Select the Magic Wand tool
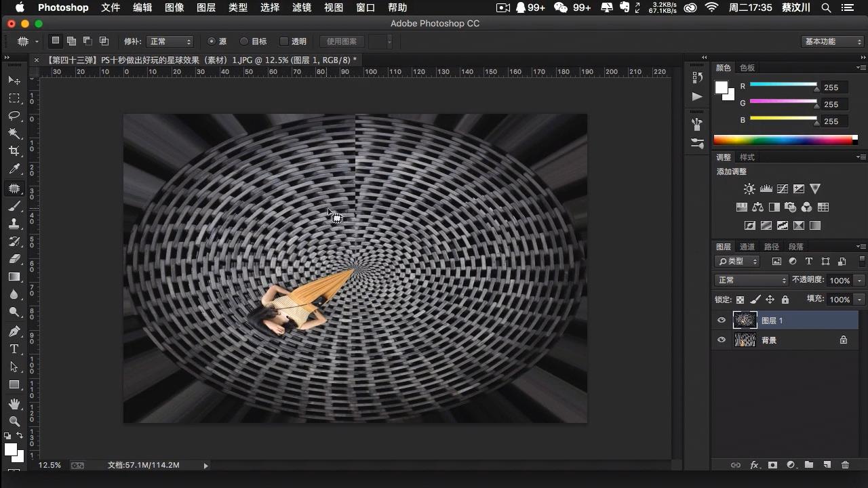The height and width of the screenshot is (488, 868). [14, 134]
